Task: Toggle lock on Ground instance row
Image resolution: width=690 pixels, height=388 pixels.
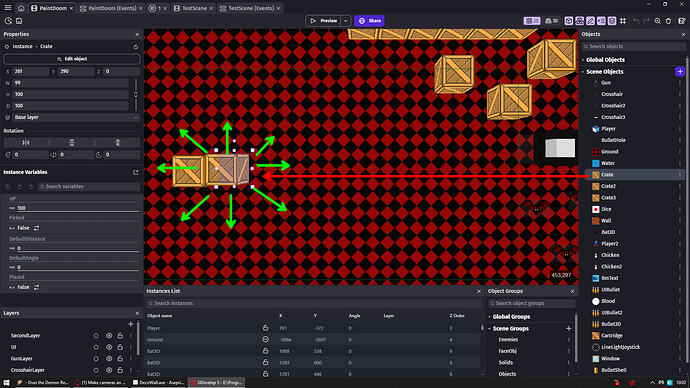Action: click(265, 340)
